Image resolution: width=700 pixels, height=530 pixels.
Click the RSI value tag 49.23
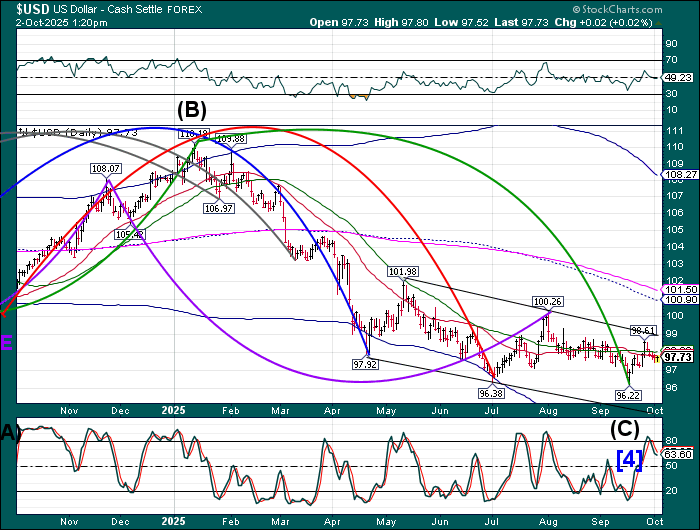[x=677, y=77]
